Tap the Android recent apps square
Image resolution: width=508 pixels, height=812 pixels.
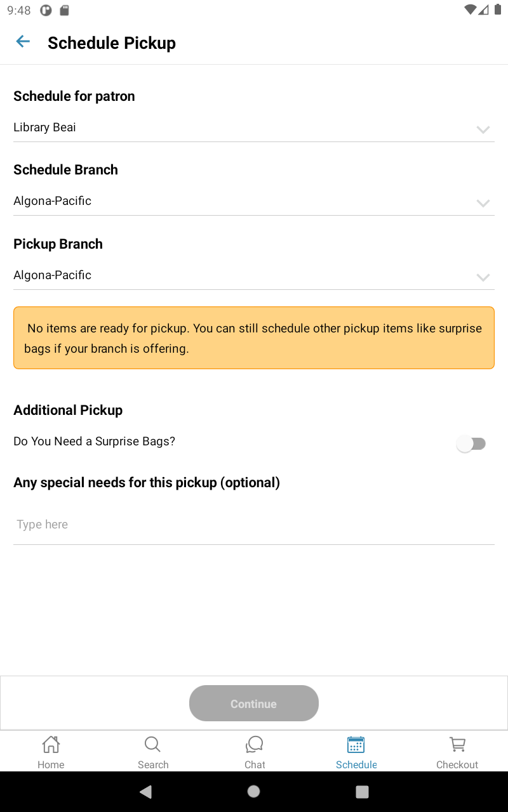click(362, 792)
